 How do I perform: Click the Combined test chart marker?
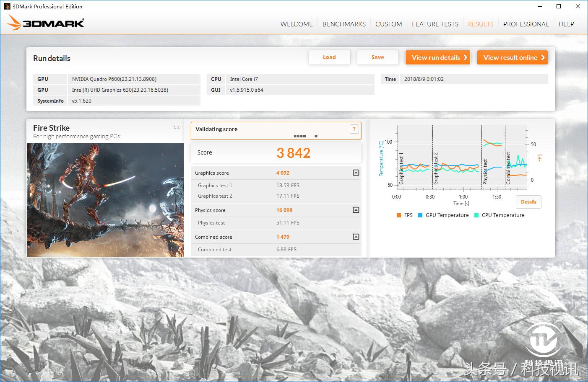point(508,168)
